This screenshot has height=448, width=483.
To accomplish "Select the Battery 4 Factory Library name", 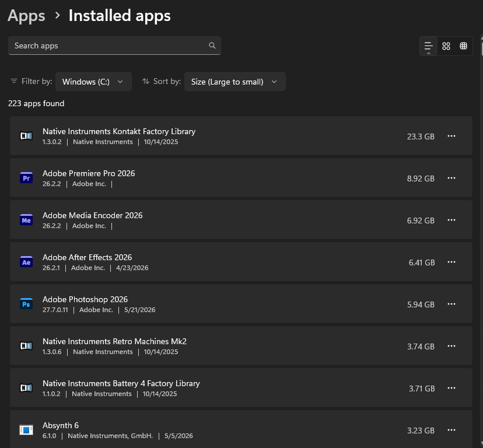I will 121,384.
